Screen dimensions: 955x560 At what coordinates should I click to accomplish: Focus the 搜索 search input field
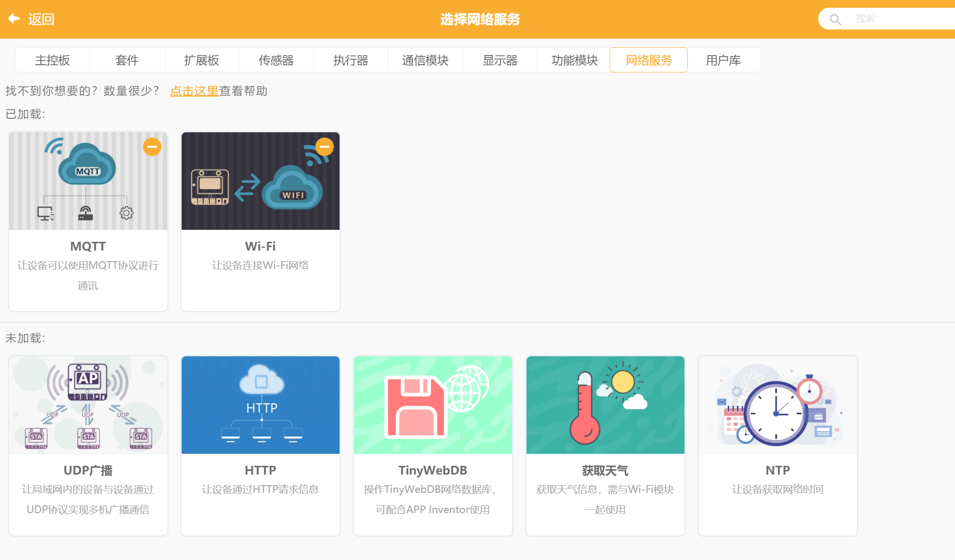pyautogui.click(x=898, y=19)
